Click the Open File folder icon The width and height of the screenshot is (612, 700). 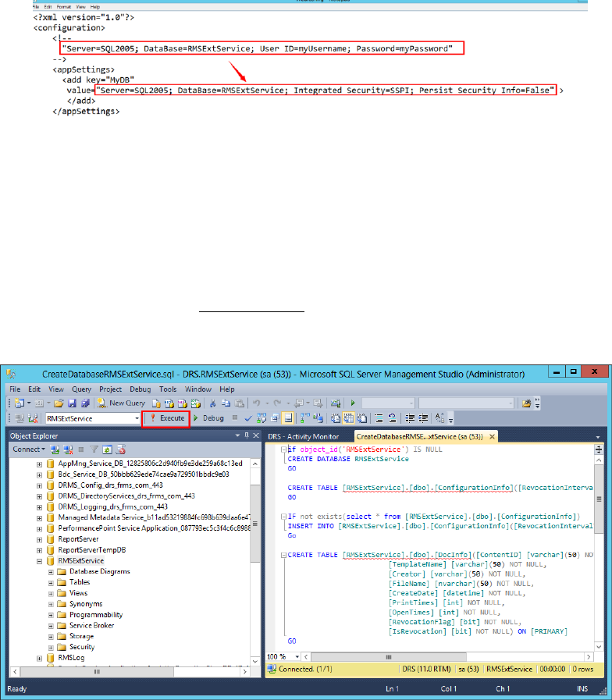59,403
